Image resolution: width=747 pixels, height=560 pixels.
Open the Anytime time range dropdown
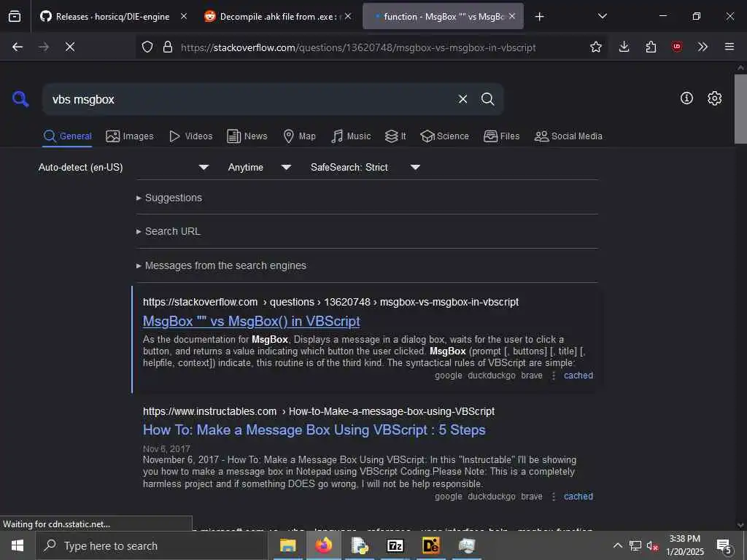tap(259, 167)
